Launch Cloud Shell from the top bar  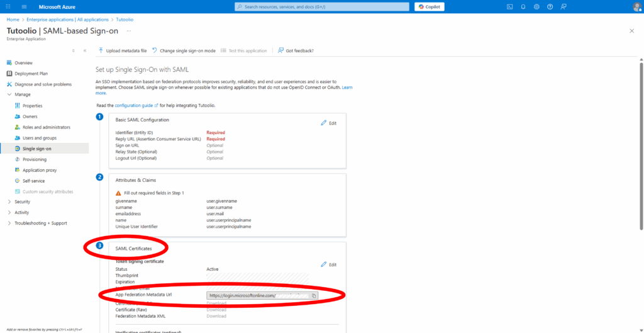click(x=509, y=6)
